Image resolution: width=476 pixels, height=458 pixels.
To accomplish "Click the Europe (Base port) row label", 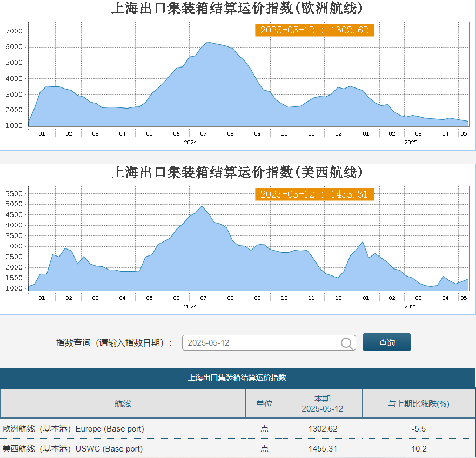I will [x=73, y=429].
